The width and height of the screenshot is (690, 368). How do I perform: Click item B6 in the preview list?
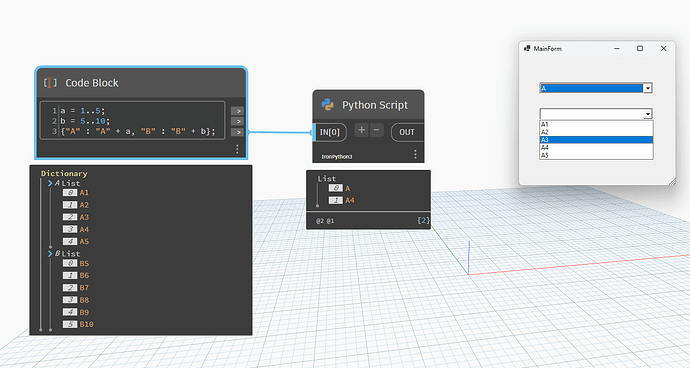(x=84, y=276)
